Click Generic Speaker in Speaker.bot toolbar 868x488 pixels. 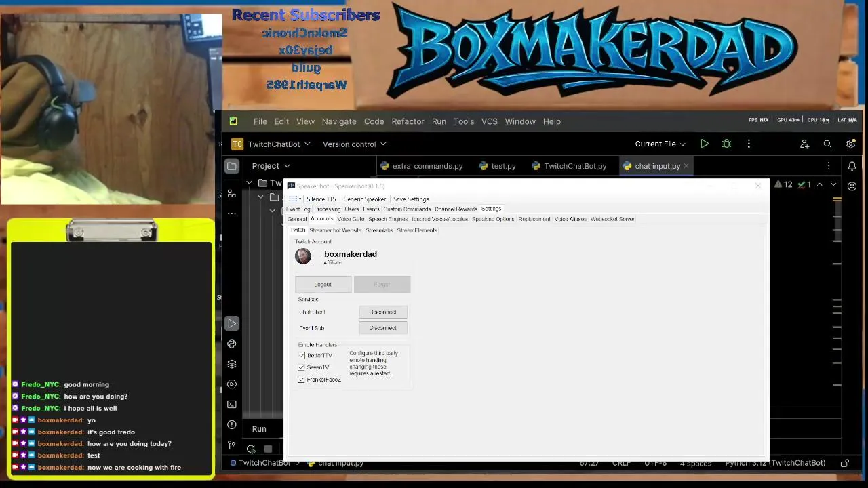point(365,199)
